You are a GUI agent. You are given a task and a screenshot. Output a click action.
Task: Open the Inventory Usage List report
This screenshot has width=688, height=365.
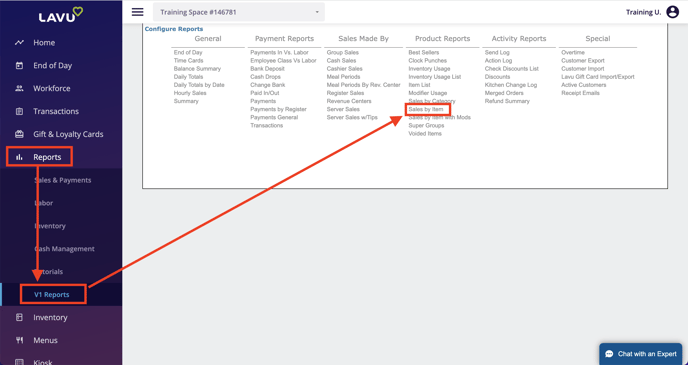tap(435, 77)
